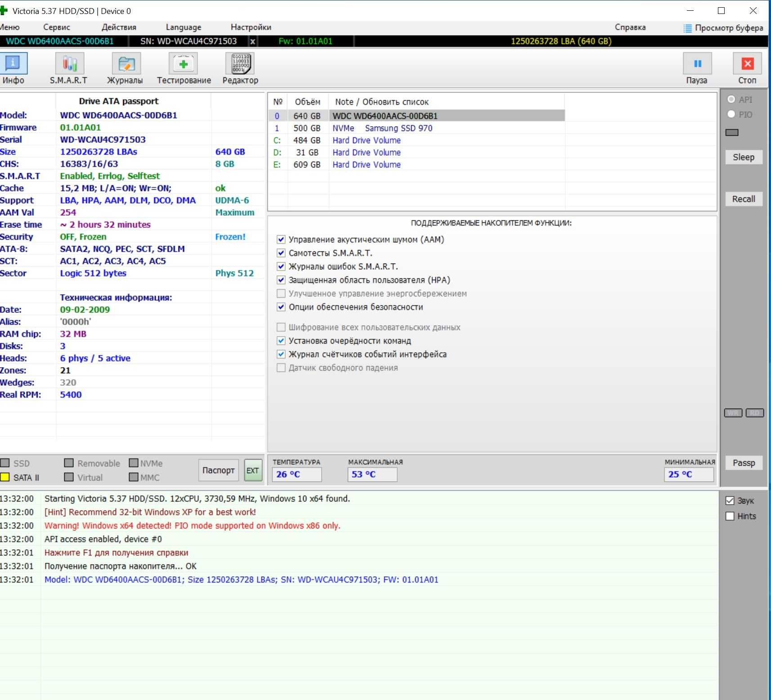Toggle the NVMe indicator box
771x700 pixels.
(134, 463)
